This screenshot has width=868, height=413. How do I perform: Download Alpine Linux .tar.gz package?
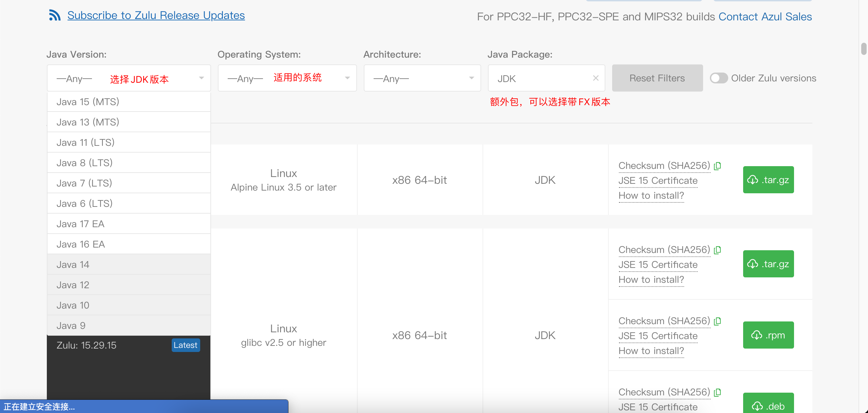tap(768, 180)
